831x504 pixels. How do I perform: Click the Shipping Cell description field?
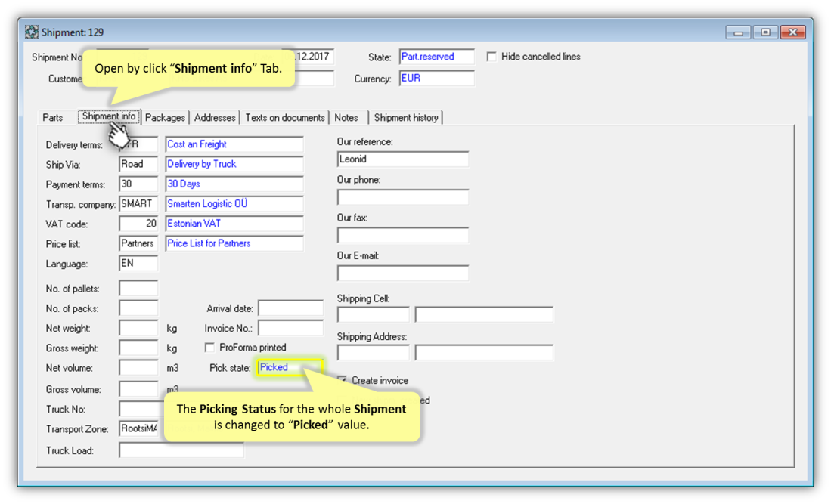[x=484, y=314]
